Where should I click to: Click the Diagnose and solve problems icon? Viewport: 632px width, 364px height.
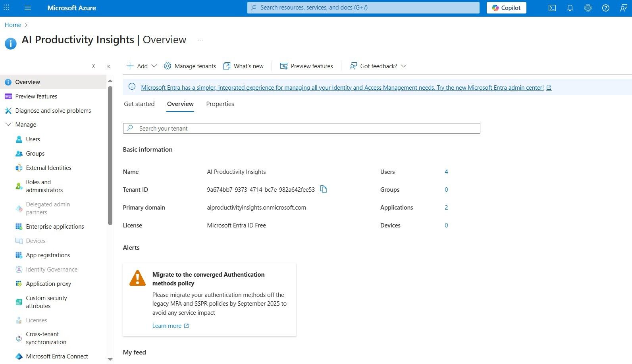coord(8,111)
